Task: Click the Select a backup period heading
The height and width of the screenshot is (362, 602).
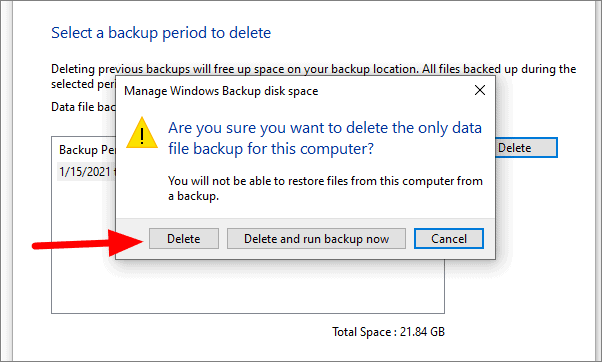Action: tap(161, 33)
